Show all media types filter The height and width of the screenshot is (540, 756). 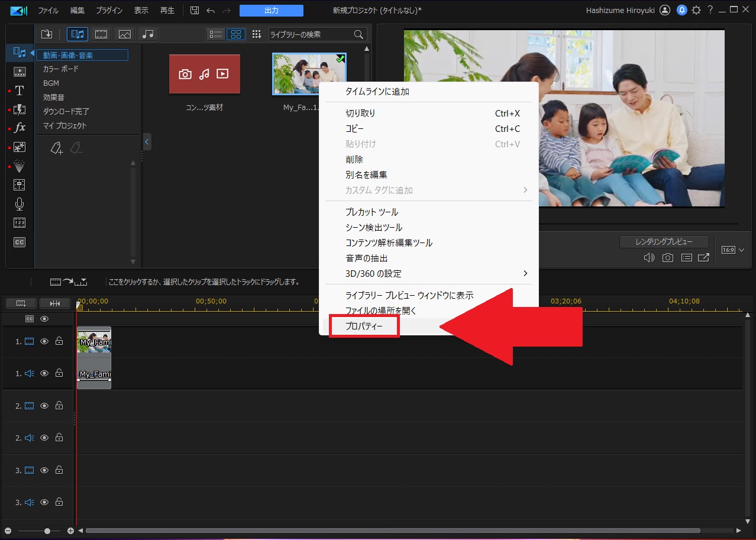tap(77, 34)
